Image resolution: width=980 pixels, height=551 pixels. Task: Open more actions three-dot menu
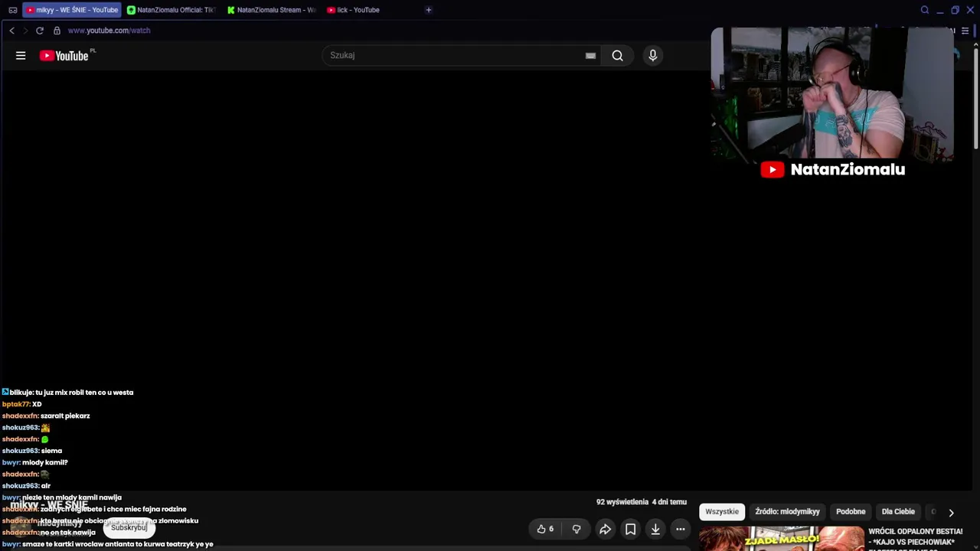[680, 529]
